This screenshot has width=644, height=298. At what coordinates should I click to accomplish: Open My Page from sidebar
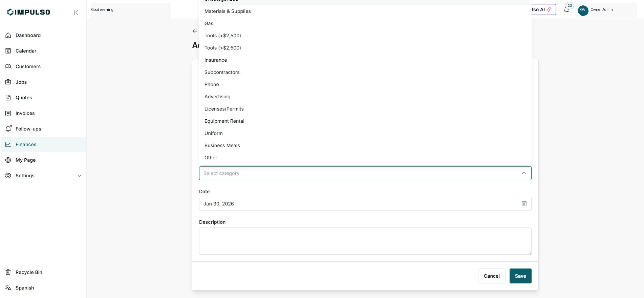click(43, 160)
